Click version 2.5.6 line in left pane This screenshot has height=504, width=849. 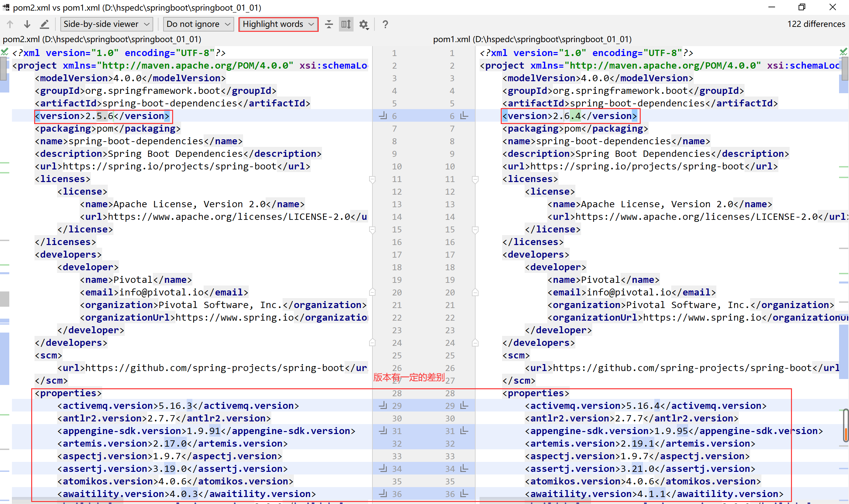[102, 116]
